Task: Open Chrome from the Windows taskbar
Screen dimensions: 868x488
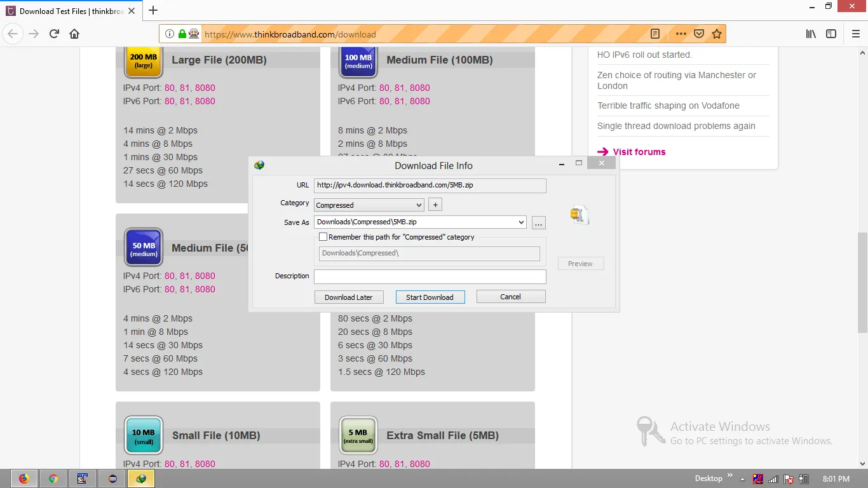Action: point(53,478)
